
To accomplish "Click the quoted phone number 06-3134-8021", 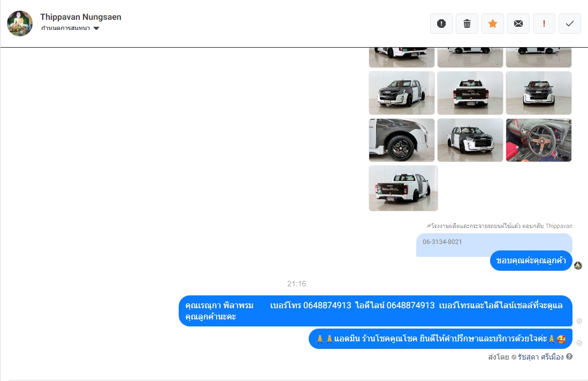I will point(442,242).
